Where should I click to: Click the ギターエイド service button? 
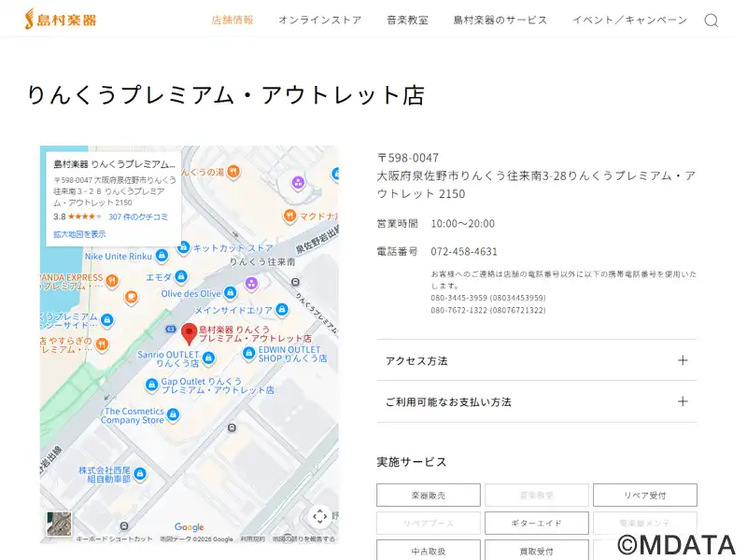537,524
